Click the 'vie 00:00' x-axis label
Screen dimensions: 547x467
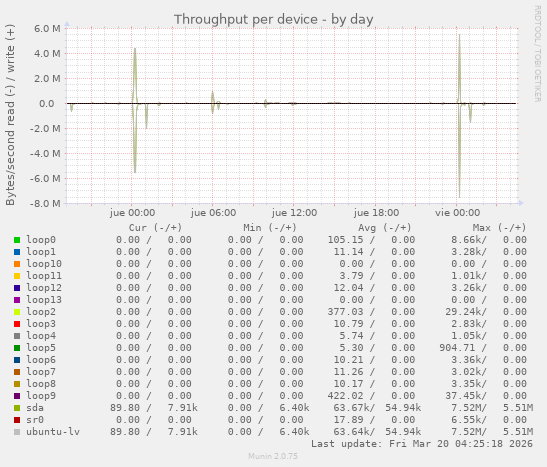[457, 213]
